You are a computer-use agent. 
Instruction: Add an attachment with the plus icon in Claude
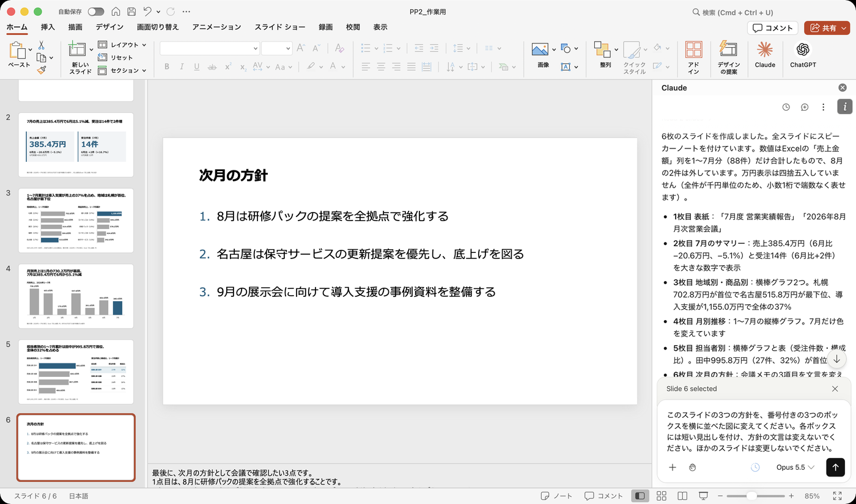[x=673, y=467]
